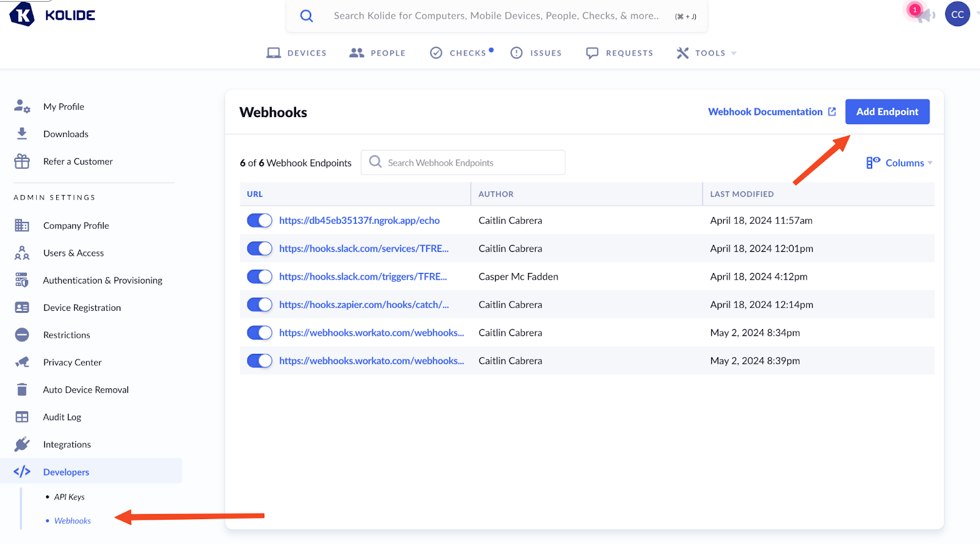The image size is (980, 544).
Task: Toggle the hooks.slack.com/triggers endpoint switch
Action: coord(259,277)
